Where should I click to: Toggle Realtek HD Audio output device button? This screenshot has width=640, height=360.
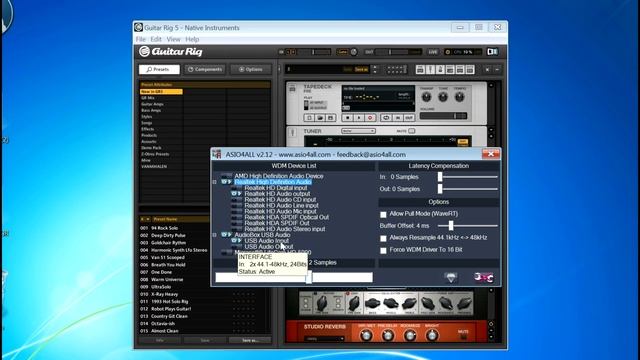click(x=236, y=194)
